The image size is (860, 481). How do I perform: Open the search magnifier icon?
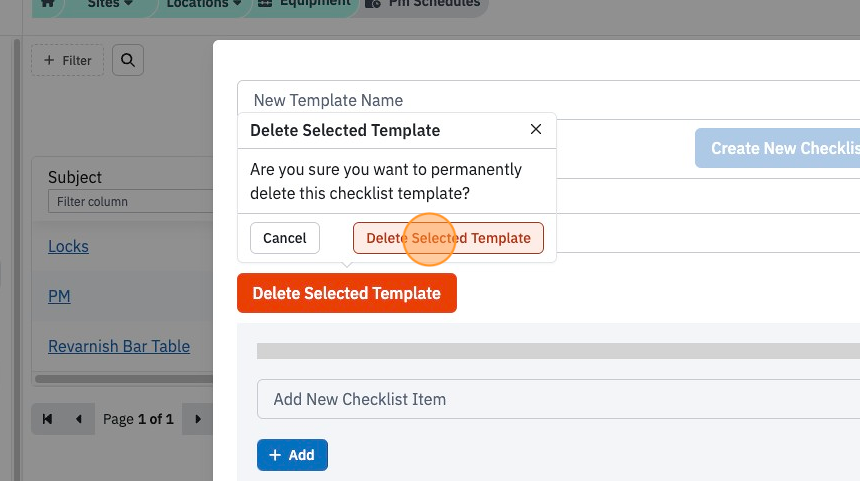click(128, 60)
